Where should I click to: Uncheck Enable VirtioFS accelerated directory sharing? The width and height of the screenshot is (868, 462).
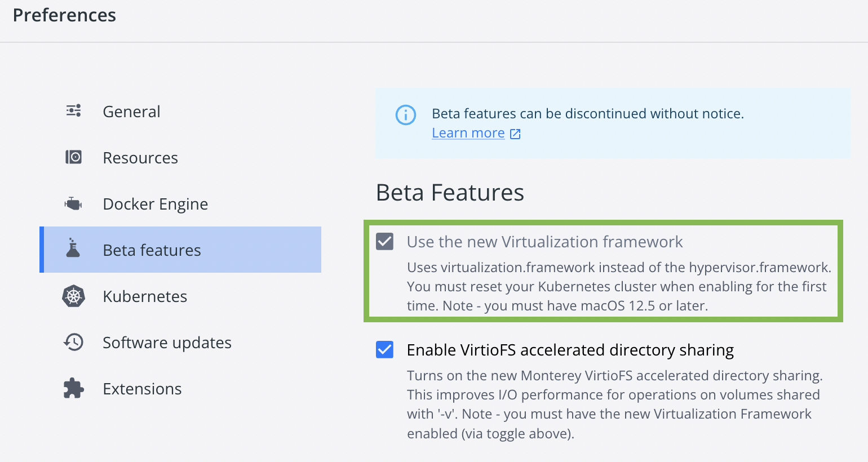[385, 350]
